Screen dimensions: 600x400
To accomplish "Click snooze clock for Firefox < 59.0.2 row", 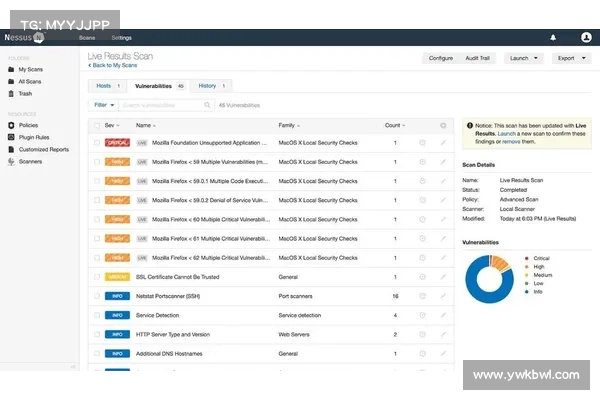I will tap(422, 200).
